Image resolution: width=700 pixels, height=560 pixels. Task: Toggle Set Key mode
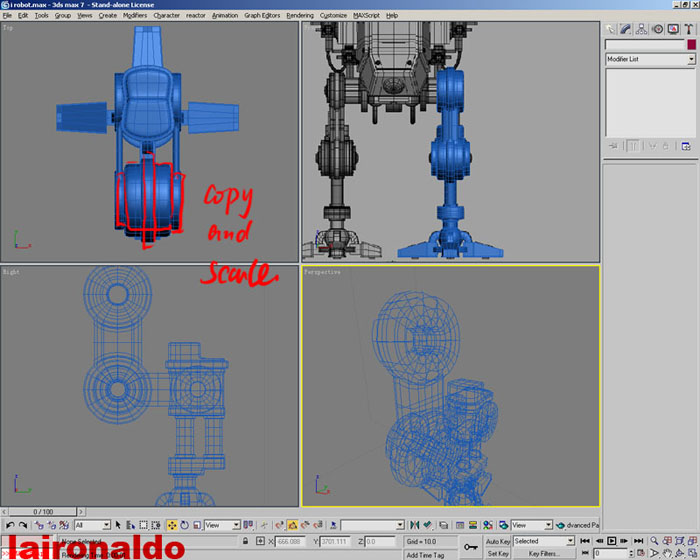[498, 553]
